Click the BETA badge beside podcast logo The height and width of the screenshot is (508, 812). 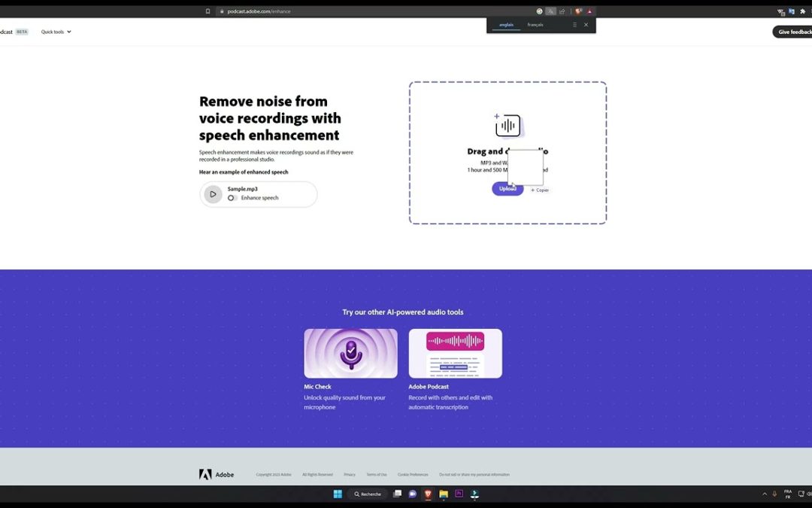click(22, 32)
